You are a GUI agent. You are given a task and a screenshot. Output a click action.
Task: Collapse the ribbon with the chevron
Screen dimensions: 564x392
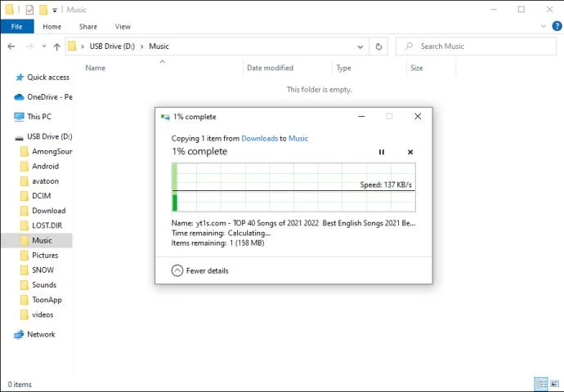(543, 26)
